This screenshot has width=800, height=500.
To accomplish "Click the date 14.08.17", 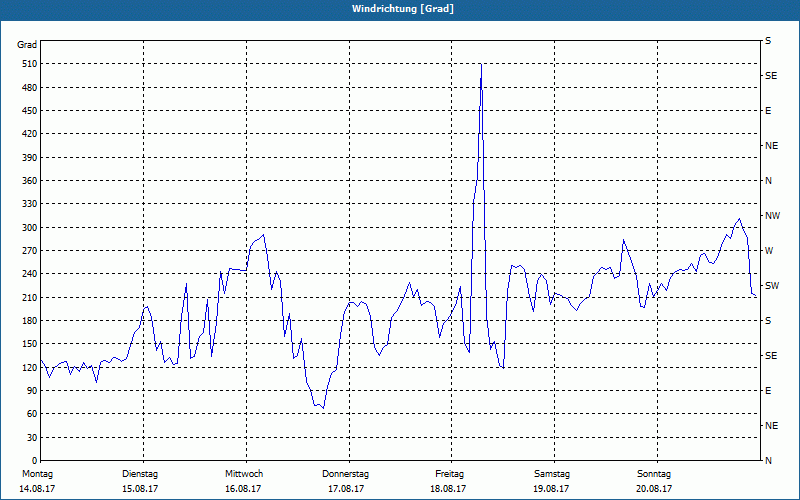I will [37, 489].
